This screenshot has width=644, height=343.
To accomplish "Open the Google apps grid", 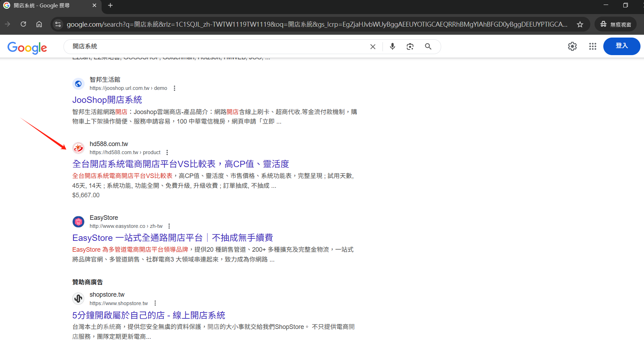I will pyautogui.click(x=593, y=46).
